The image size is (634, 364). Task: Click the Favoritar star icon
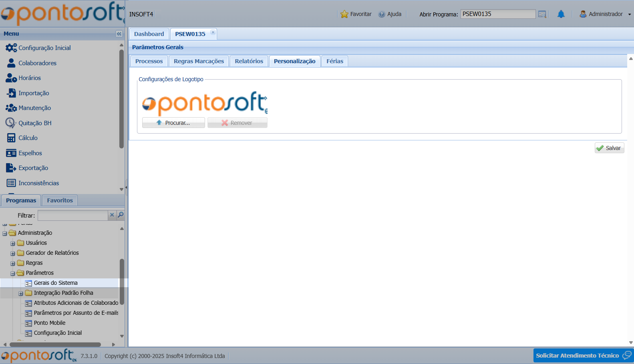tap(344, 14)
